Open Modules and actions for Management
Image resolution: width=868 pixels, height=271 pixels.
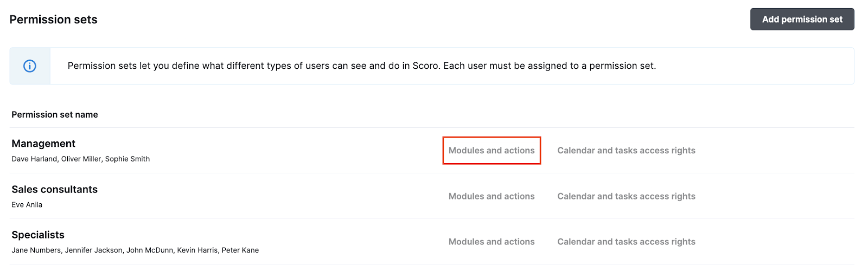(492, 151)
